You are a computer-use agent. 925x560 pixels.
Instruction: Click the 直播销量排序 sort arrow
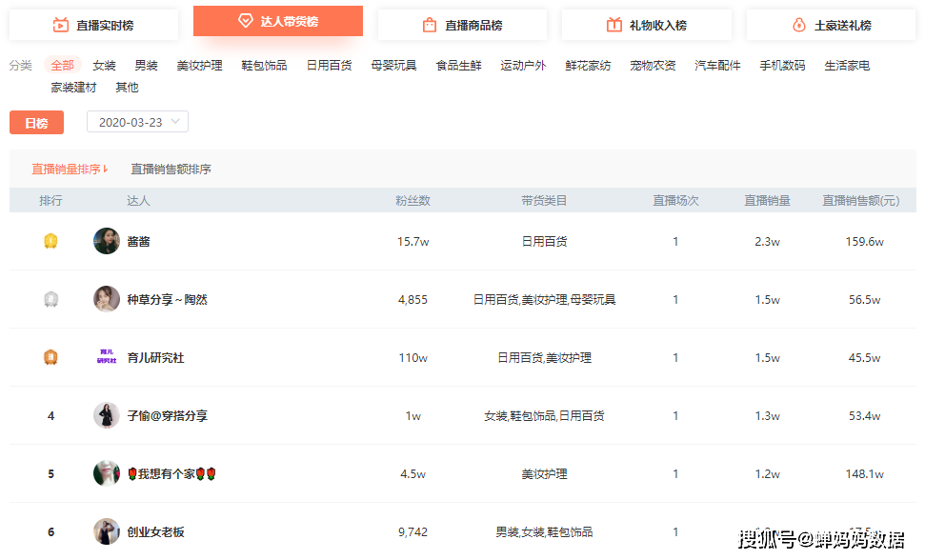(x=106, y=168)
